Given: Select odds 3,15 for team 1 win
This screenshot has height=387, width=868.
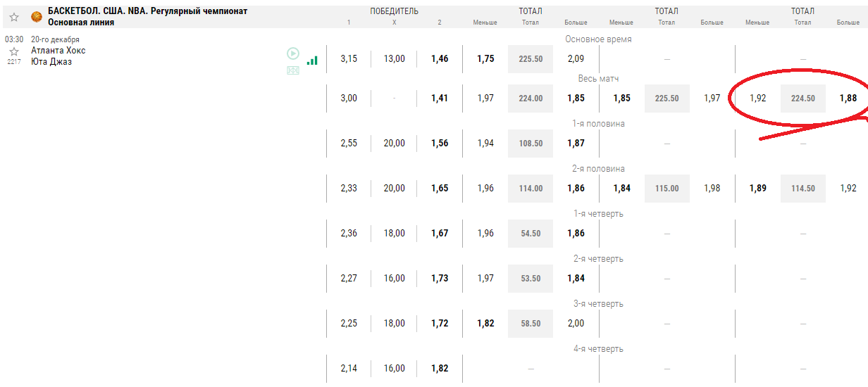Looking at the screenshot, I should click(349, 59).
